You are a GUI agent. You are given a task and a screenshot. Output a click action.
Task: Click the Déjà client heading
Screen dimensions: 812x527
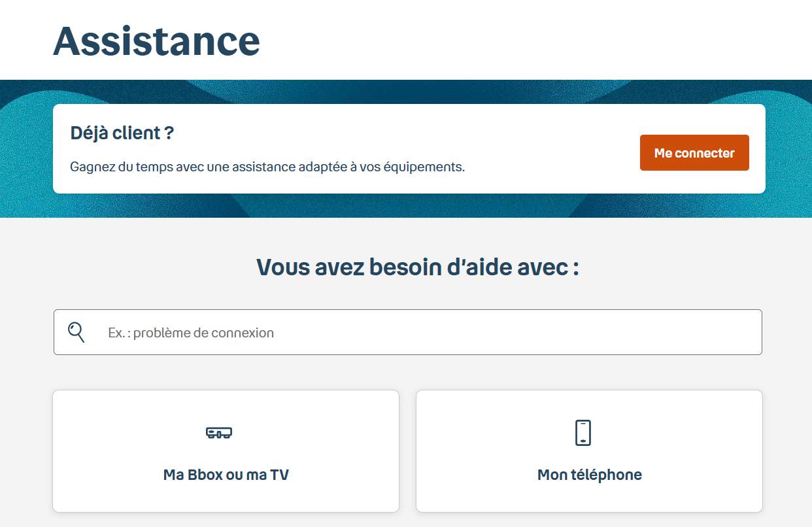tap(122, 133)
